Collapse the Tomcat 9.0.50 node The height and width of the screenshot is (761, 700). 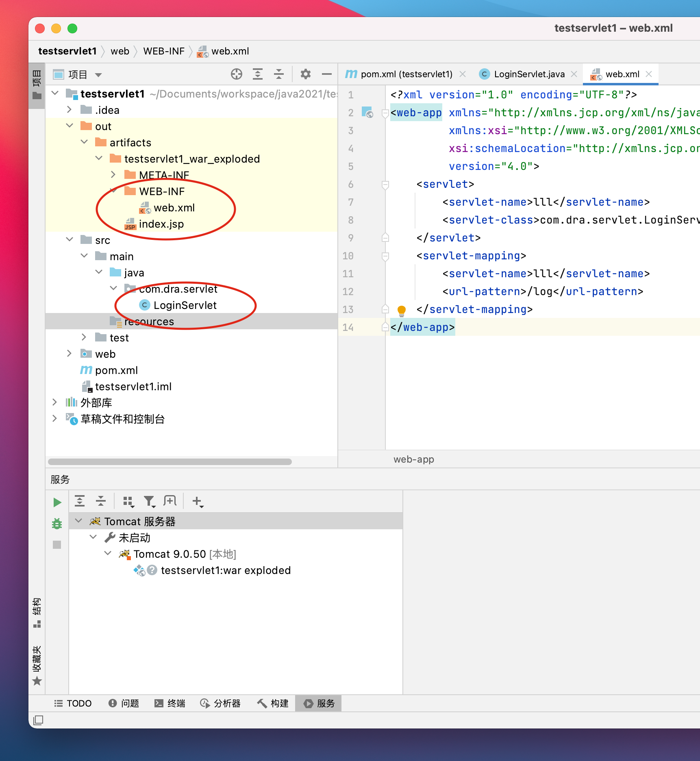(x=108, y=553)
